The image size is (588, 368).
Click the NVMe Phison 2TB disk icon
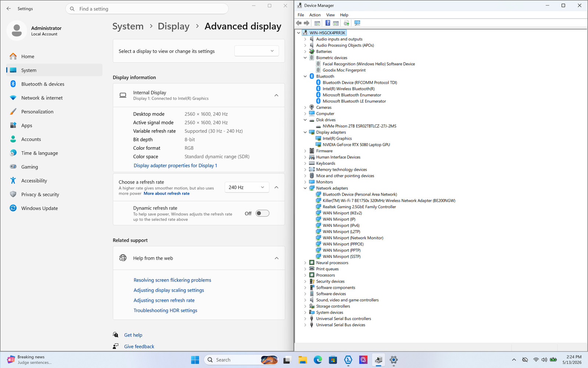tap(318, 126)
